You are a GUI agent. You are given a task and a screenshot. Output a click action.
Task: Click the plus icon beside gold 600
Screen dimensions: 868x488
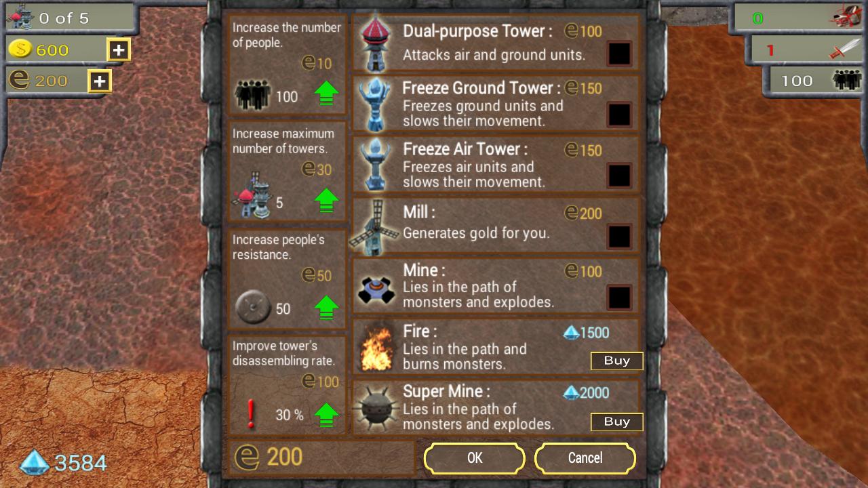[118, 49]
